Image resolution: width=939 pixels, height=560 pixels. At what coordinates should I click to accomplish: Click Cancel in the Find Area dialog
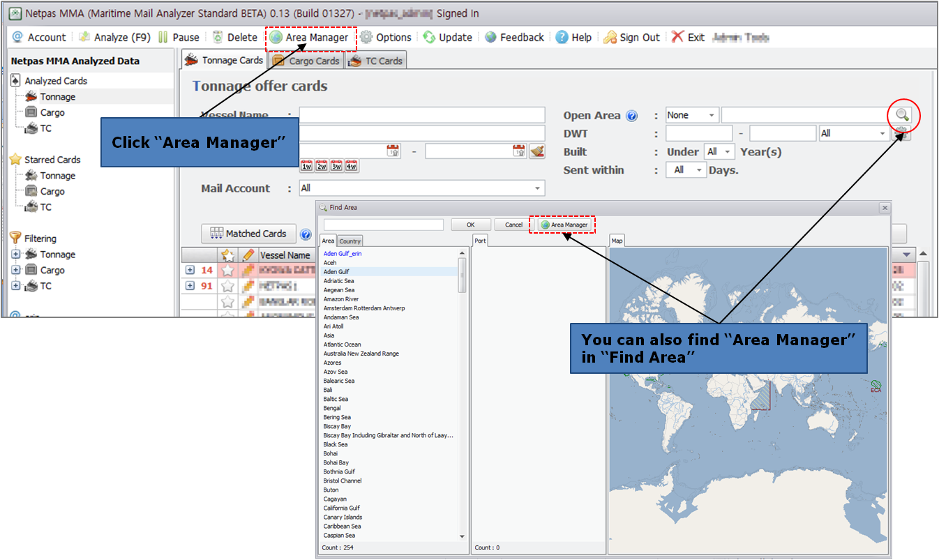pyautogui.click(x=513, y=225)
